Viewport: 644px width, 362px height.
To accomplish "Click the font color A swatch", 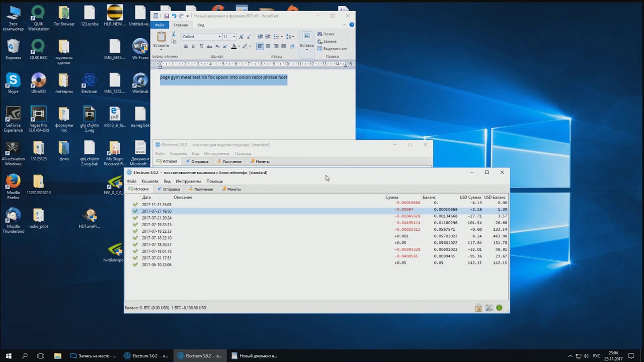I will (x=233, y=46).
